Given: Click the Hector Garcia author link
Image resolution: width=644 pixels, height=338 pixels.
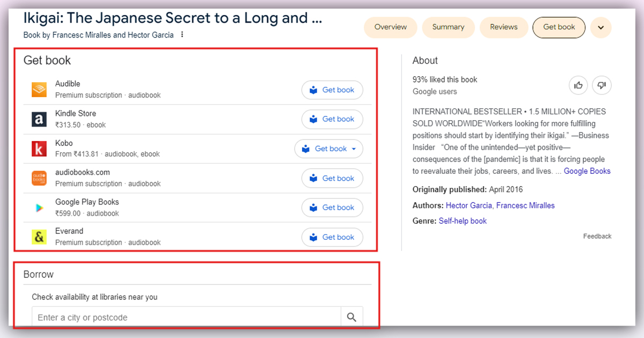Looking at the screenshot, I should (x=469, y=205).
